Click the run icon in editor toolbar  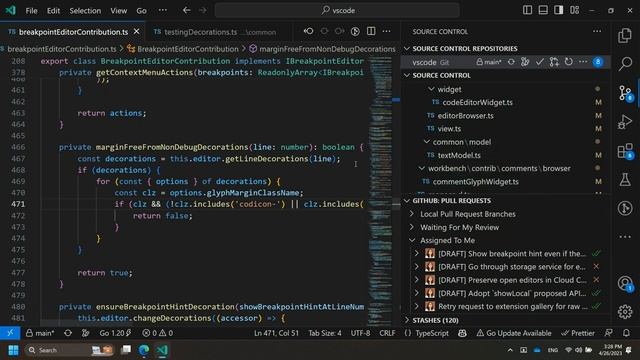(355, 31)
